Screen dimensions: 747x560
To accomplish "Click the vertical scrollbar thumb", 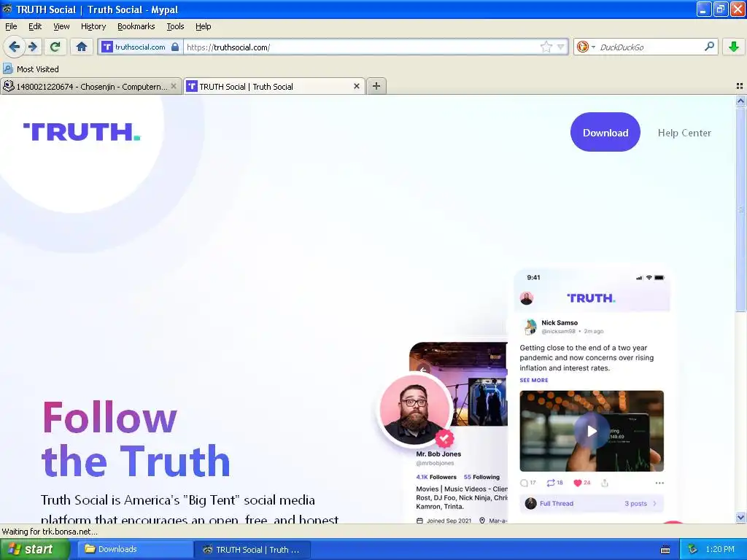I will (x=740, y=209).
